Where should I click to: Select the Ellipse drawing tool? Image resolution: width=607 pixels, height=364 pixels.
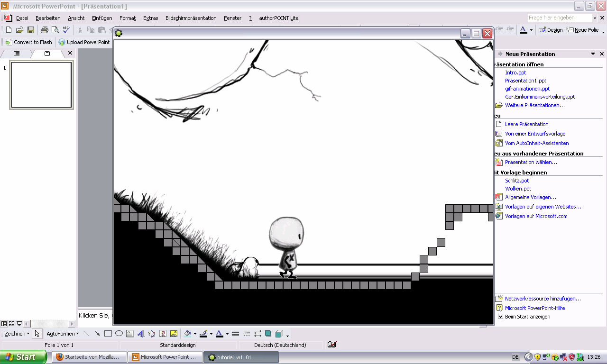pyautogui.click(x=119, y=334)
